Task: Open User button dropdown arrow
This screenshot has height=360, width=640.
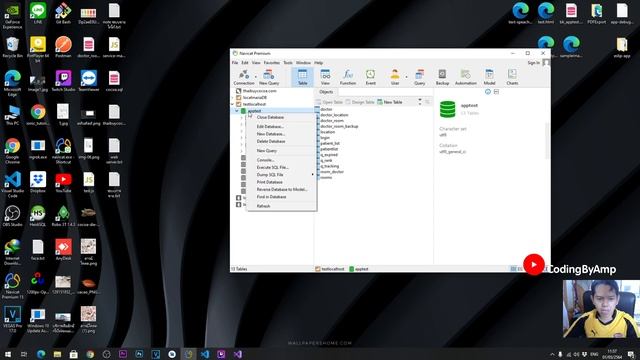Action: click(x=406, y=77)
